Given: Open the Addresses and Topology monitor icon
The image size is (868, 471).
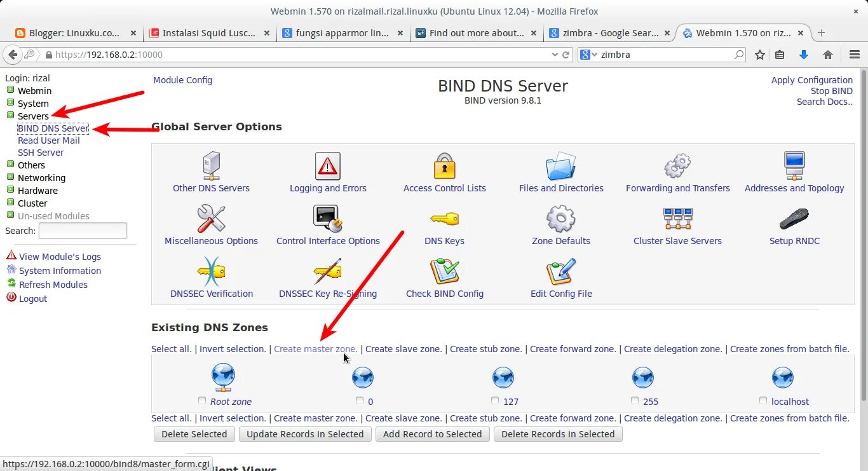Looking at the screenshot, I should [794, 166].
